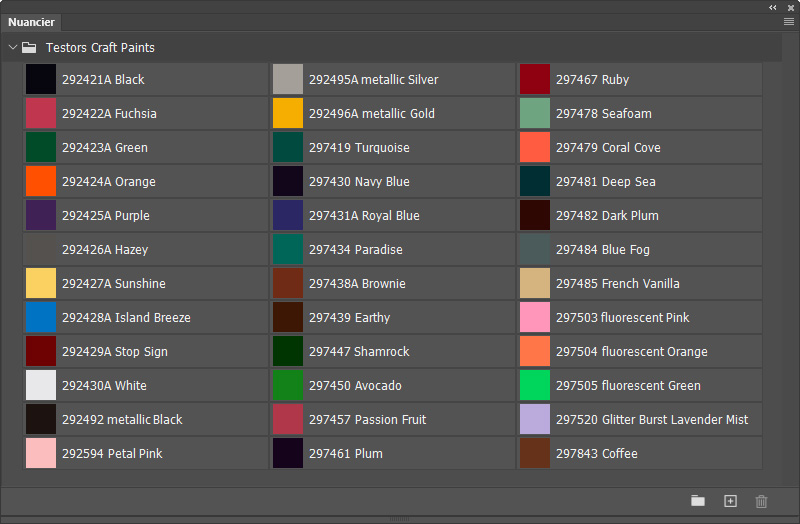800x524 pixels.
Task: Close the swatches panel
Action: point(791,8)
